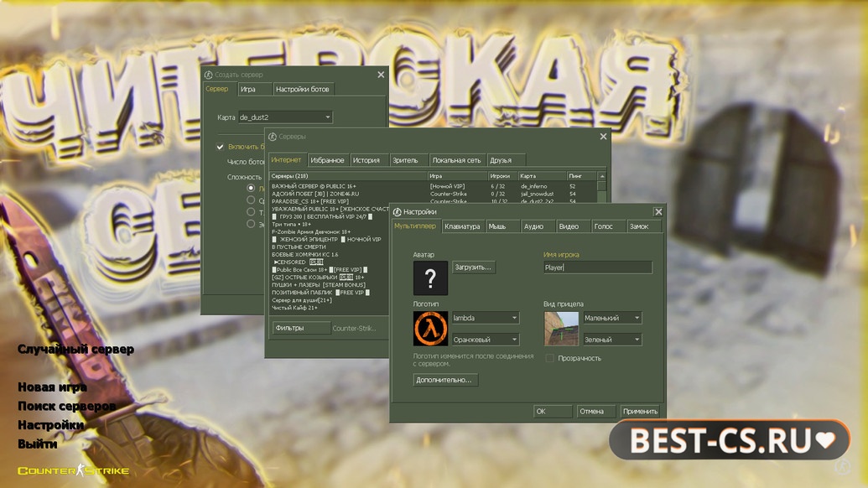Sort servers by the Игроки column header

(x=502, y=176)
